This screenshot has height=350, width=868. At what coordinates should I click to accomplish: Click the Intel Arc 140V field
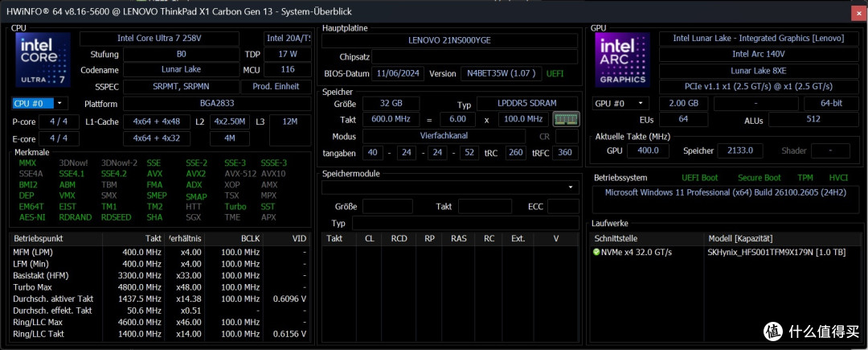[758, 54]
